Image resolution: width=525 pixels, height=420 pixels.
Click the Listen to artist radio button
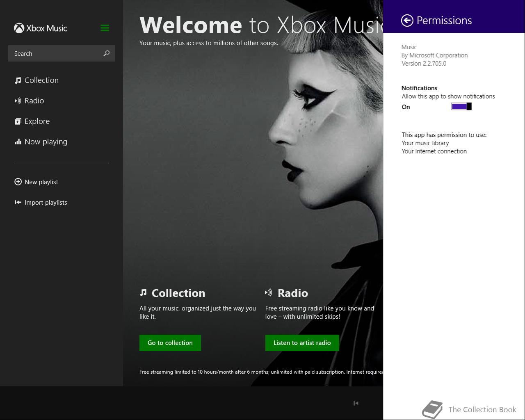[x=302, y=343]
